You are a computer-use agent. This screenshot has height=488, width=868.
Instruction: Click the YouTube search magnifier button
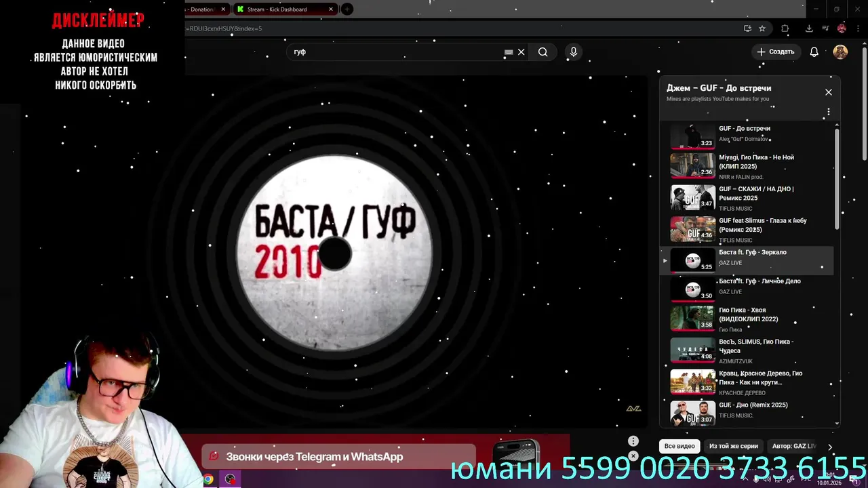(542, 52)
